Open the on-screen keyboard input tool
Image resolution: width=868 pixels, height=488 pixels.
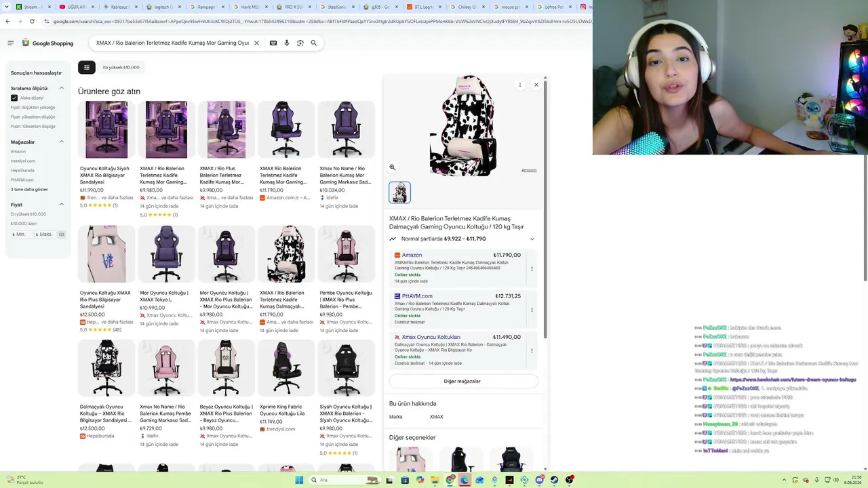coord(273,43)
